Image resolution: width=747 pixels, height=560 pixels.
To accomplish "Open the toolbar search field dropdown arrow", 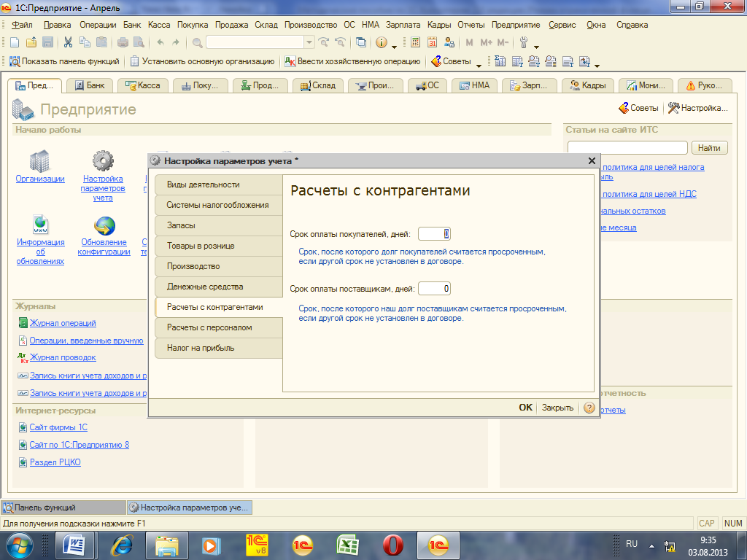I will pos(309,42).
